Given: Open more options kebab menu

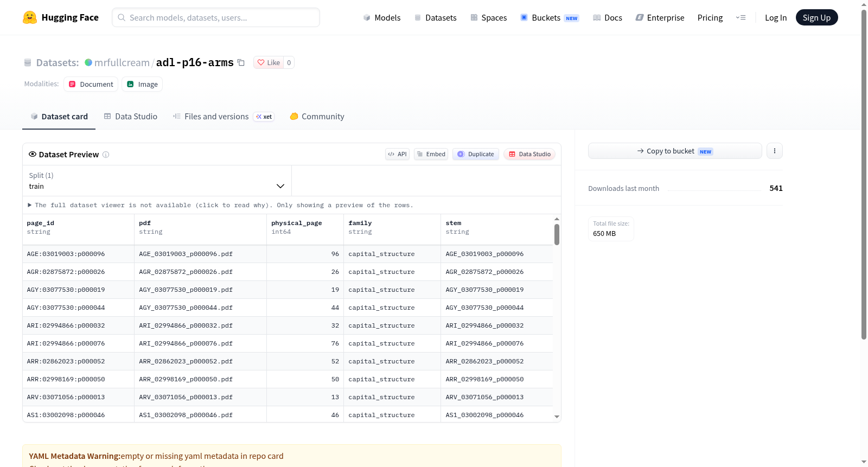Looking at the screenshot, I should 775,151.
